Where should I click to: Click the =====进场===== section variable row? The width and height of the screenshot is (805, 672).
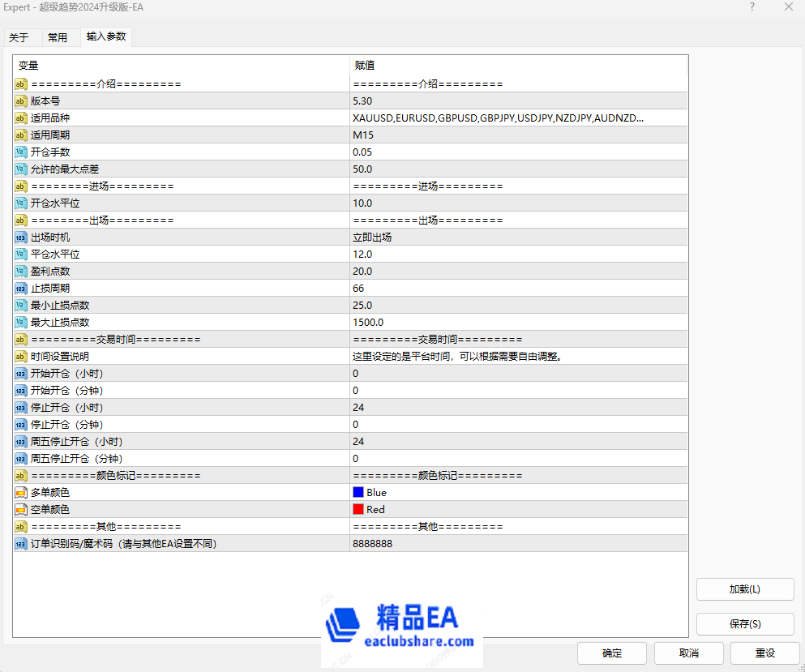(x=182, y=186)
